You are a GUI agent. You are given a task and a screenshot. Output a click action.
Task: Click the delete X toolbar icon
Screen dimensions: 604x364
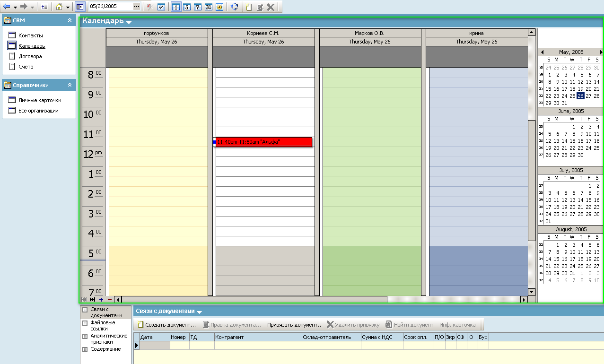click(271, 7)
